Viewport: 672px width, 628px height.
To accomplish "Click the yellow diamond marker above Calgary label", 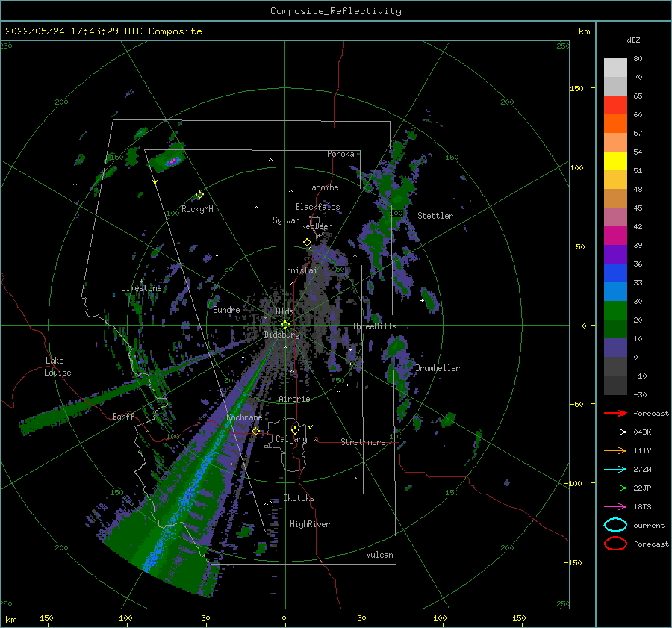I will point(295,430).
